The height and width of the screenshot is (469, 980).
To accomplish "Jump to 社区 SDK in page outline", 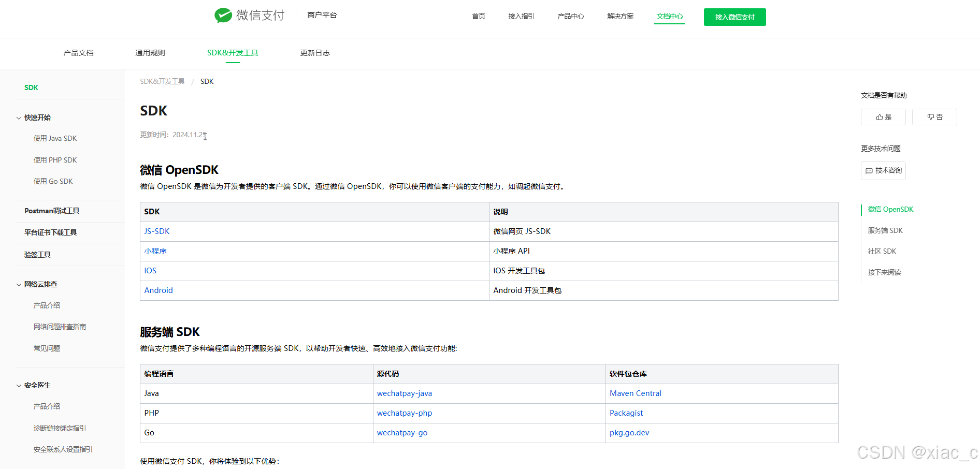I will pyautogui.click(x=882, y=251).
